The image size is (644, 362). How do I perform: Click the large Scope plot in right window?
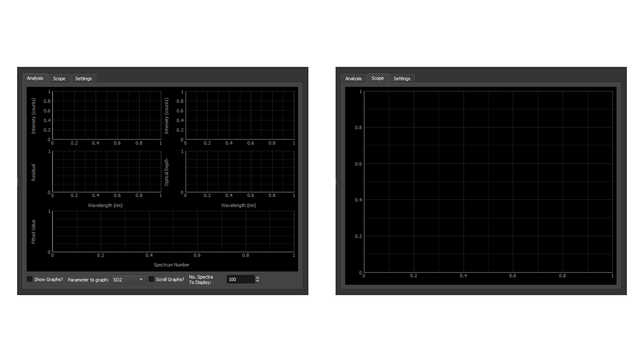[488, 182]
